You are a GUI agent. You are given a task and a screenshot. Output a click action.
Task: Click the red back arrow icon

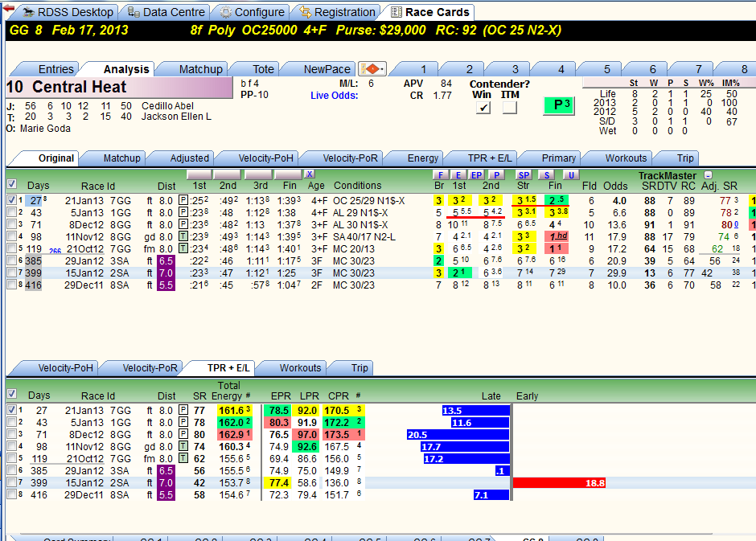click(9, 8)
